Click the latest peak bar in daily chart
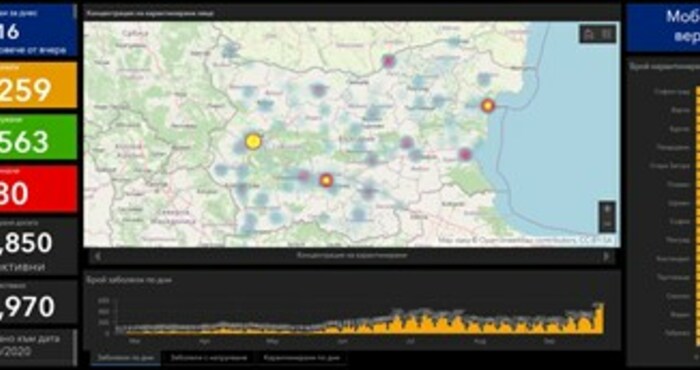The width and height of the screenshot is (700, 370). tap(600, 318)
